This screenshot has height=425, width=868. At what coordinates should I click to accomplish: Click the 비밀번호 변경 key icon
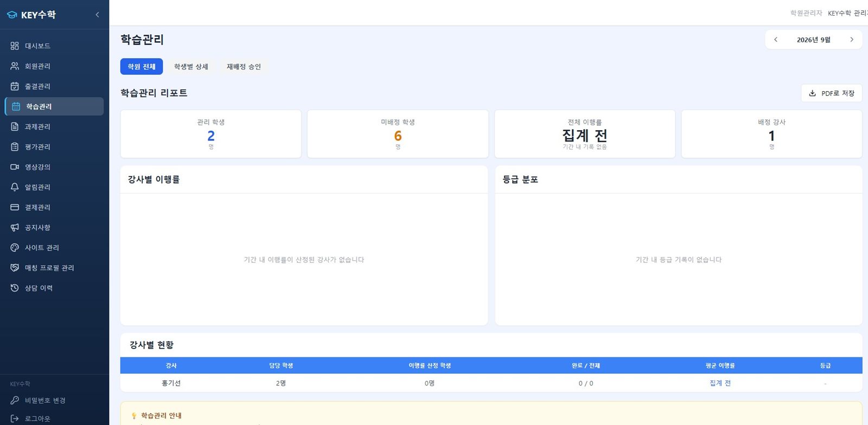tap(15, 401)
